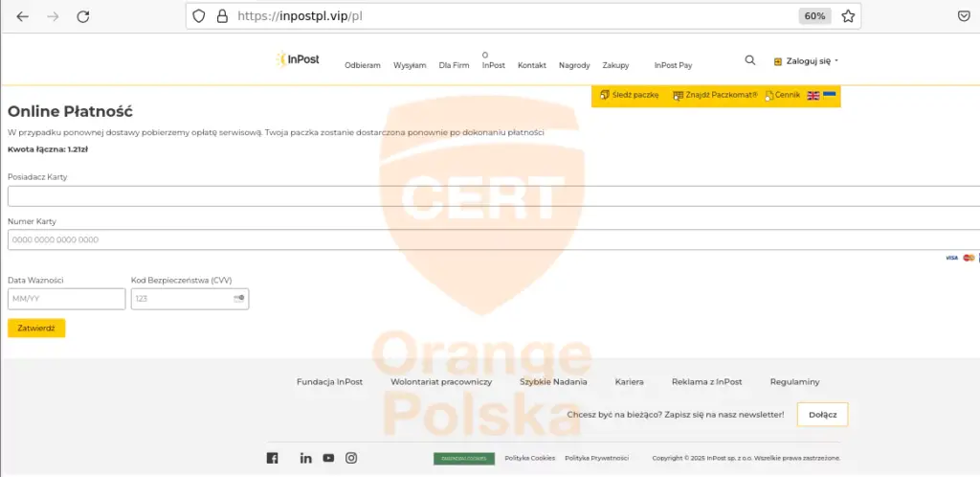The height and width of the screenshot is (477, 980).
Task: Click the Visa card logo
Action: coord(951,258)
